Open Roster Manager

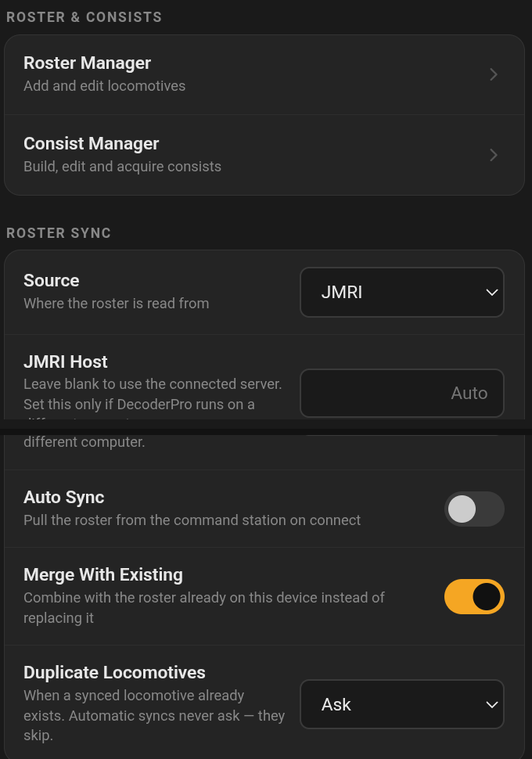[264, 74]
